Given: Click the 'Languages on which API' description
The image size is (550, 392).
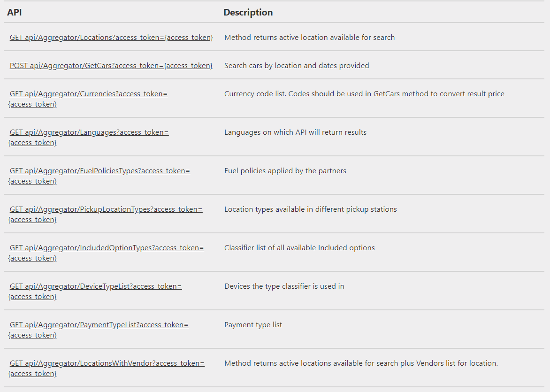Looking at the screenshot, I should [295, 132].
